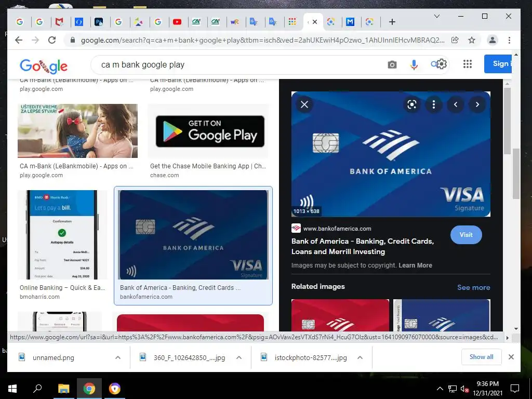Switch to the colorful apps grid tab
This screenshot has height=399, width=532.
pos(292,22)
